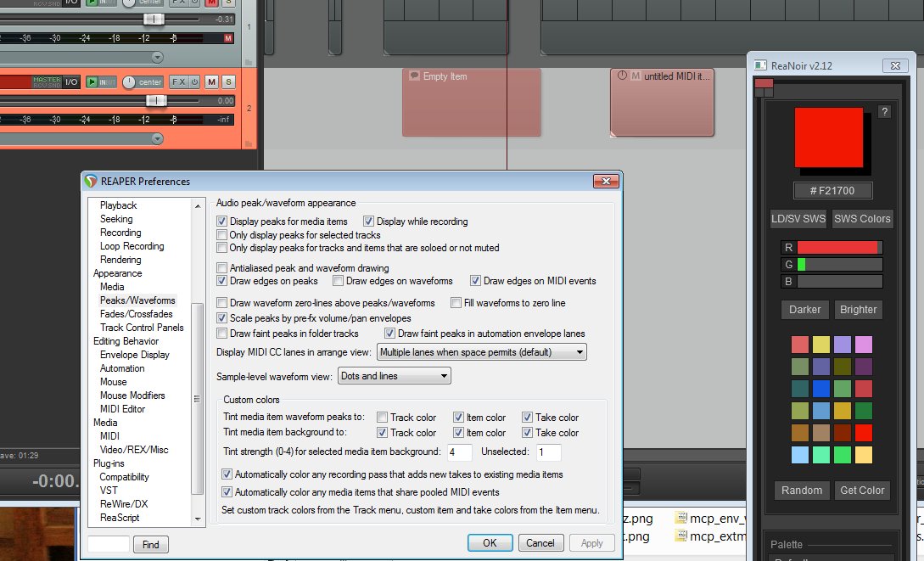
Task: Click LD/SV SWS button in ReaNoir
Action: 798,219
